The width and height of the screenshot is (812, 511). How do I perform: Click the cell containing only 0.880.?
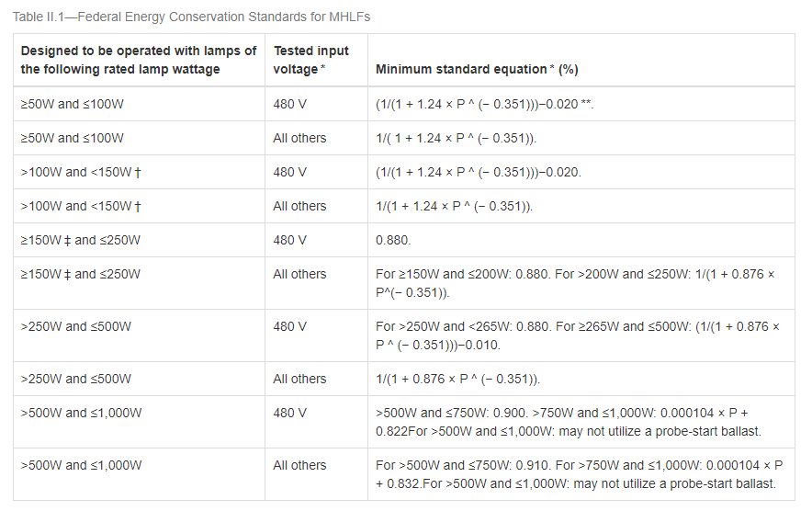coord(393,240)
